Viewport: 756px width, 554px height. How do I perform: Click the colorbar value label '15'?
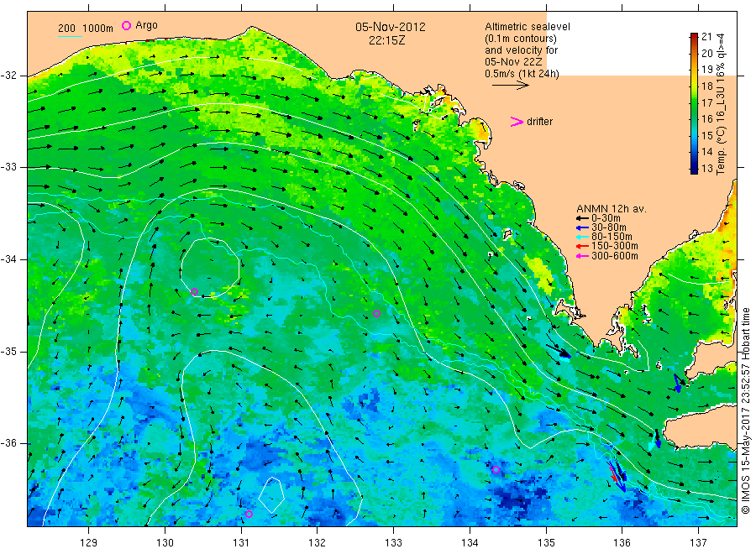pos(706,135)
